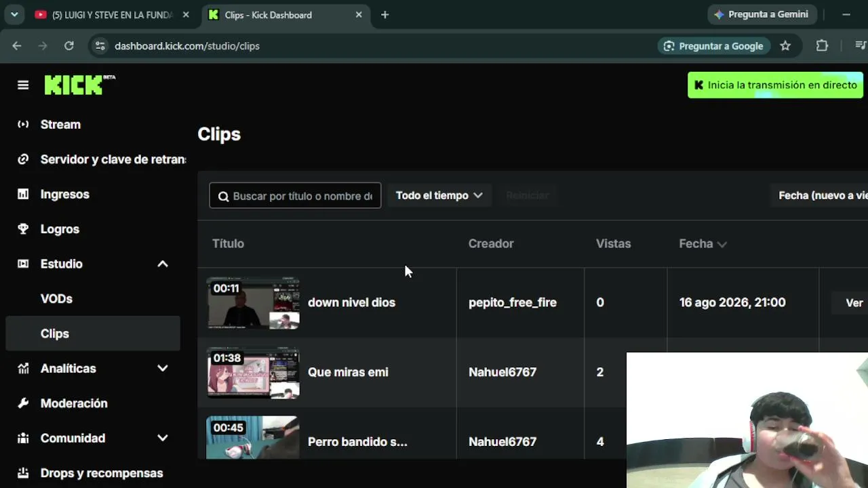Click the Reiniciar filter button
The width and height of the screenshot is (868, 488).
point(527,195)
